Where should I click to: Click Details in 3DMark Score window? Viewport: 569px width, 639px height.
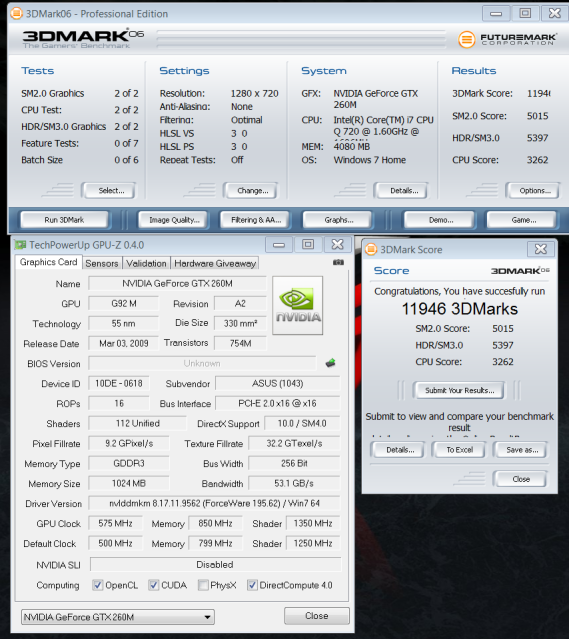click(x=399, y=450)
